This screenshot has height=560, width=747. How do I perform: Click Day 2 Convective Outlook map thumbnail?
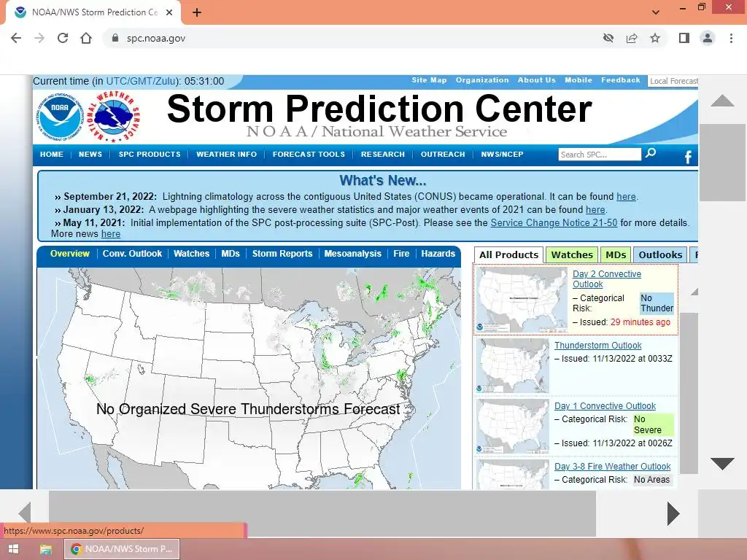522,300
